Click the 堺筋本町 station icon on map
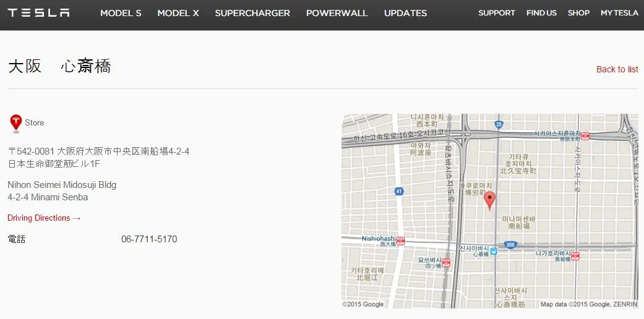 click(x=585, y=135)
